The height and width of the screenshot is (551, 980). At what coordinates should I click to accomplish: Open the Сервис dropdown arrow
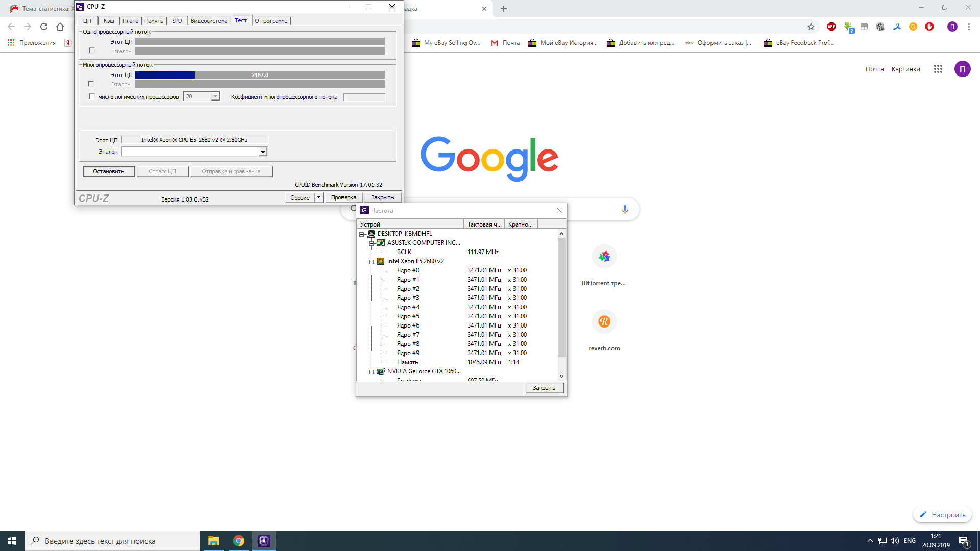319,197
